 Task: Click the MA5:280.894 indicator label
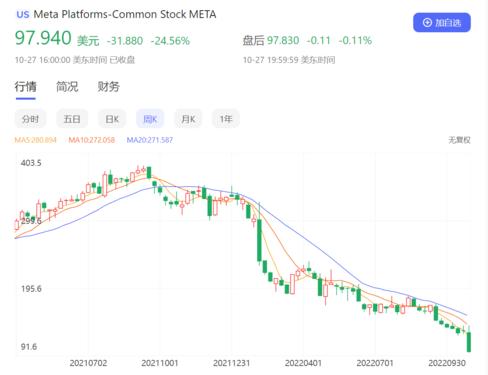[x=36, y=140]
